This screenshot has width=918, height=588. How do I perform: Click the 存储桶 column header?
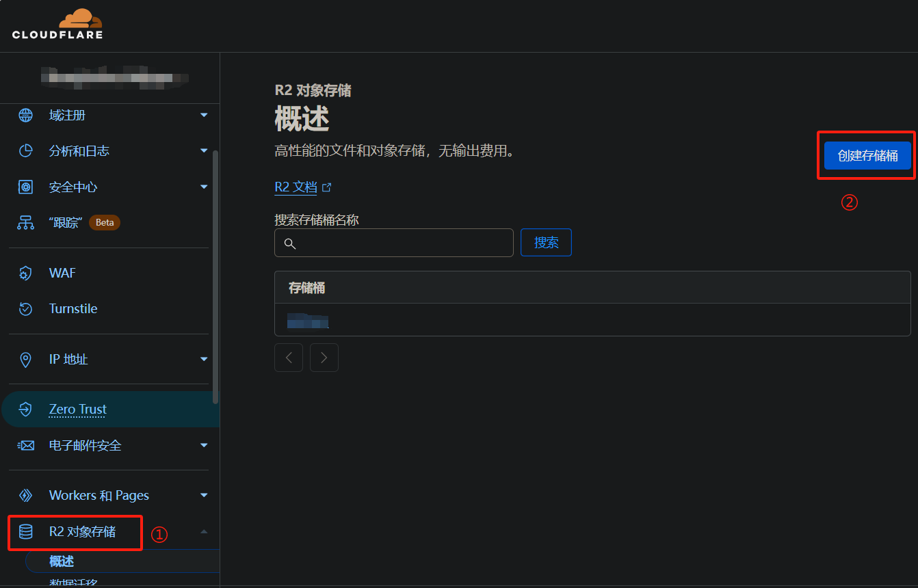(306, 288)
